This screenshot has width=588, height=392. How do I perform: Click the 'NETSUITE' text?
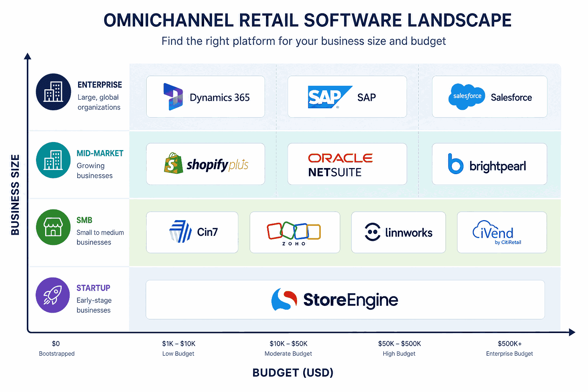[x=335, y=173]
